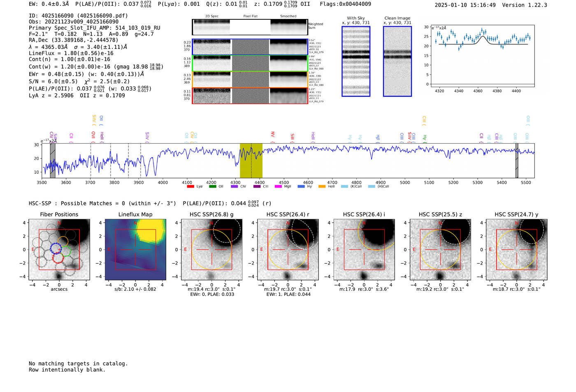Click the green OII legend swatch
Image resolution: width=576 pixels, height=392 pixels.
pyautogui.click(x=213, y=186)
